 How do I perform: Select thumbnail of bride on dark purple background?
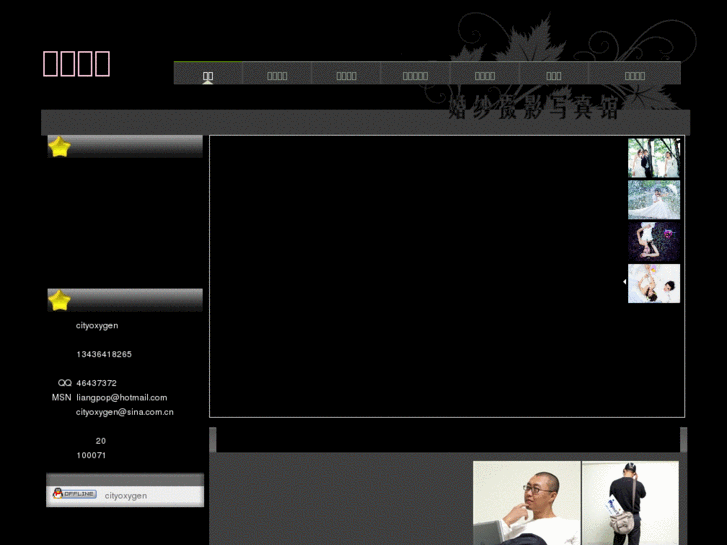pos(654,241)
